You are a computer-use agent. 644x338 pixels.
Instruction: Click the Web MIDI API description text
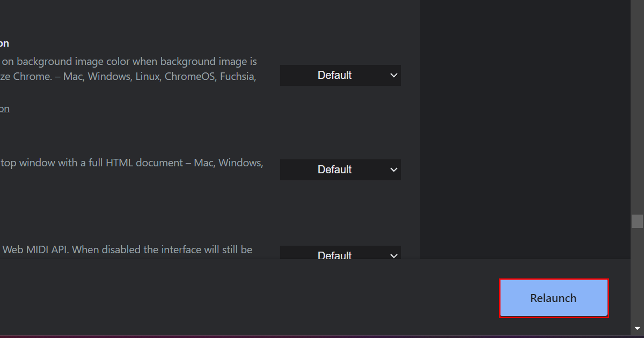(127, 249)
